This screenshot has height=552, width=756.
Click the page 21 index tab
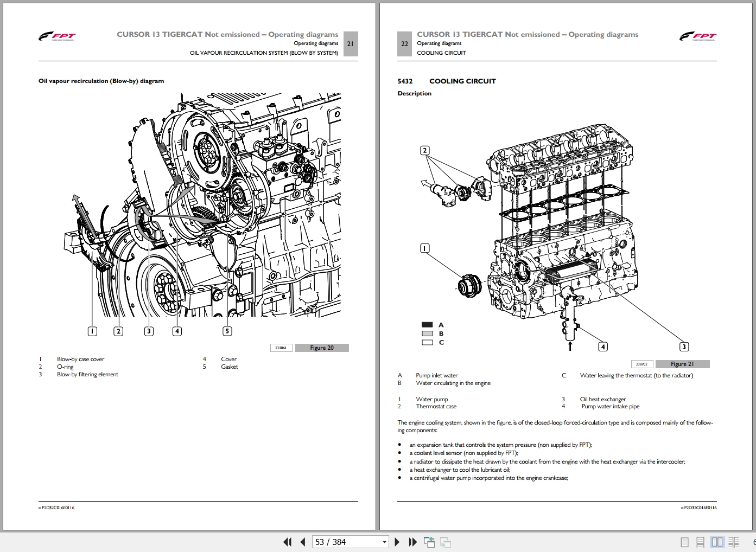click(350, 44)
